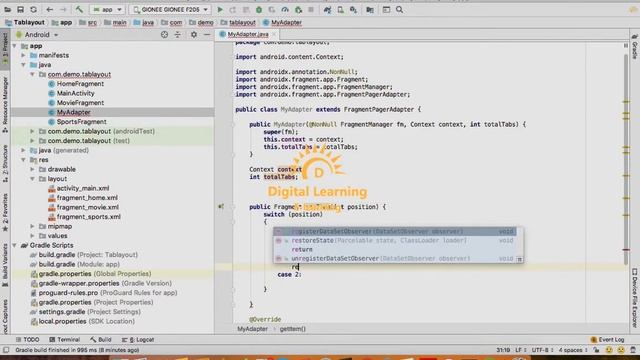Click the smiley face feedback icon

pyautogui.click(x=609, y=350)
